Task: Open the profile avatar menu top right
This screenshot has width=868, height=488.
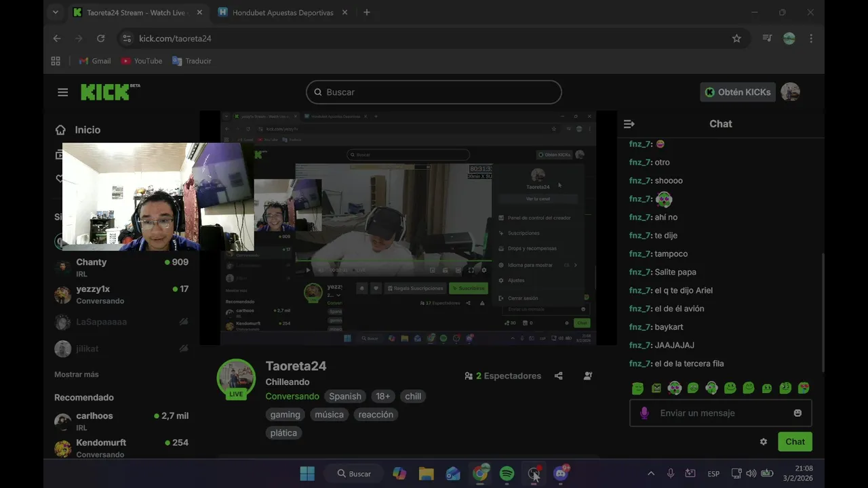Action: [790, 92]
